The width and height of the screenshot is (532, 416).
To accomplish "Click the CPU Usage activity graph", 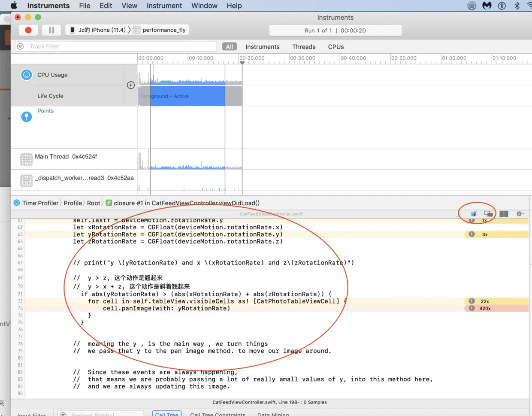I will point(190,75).
